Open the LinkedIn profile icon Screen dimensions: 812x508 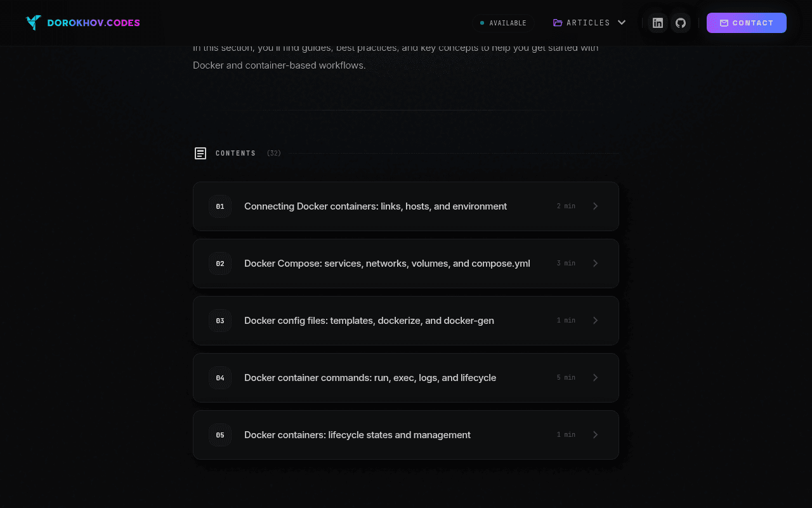coord(658,23)
